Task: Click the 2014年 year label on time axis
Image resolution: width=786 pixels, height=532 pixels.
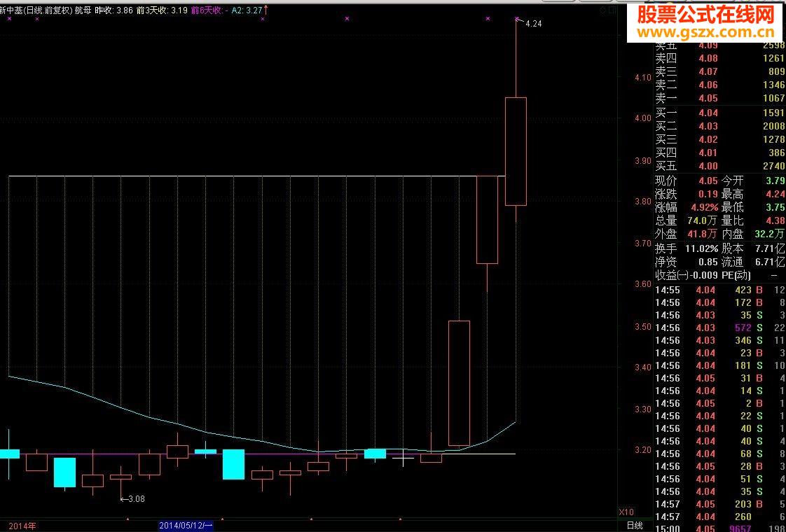Action: (x=22, y=526)
